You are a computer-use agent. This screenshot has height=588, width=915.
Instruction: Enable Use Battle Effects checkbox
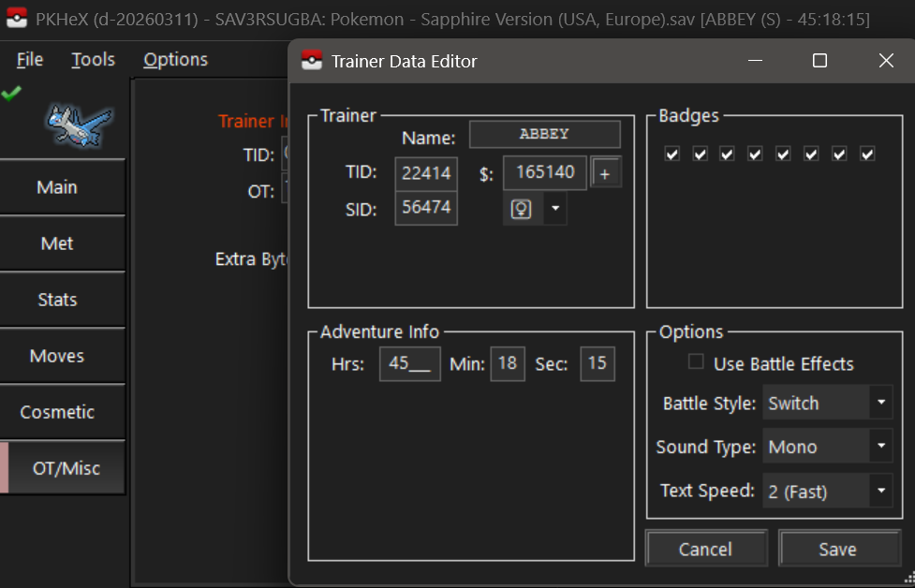pos(696,362)
